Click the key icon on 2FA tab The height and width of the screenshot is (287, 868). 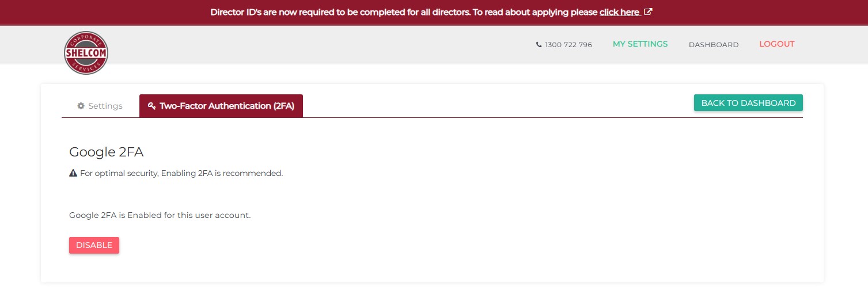pyautogui.click(x=152, y=106)
